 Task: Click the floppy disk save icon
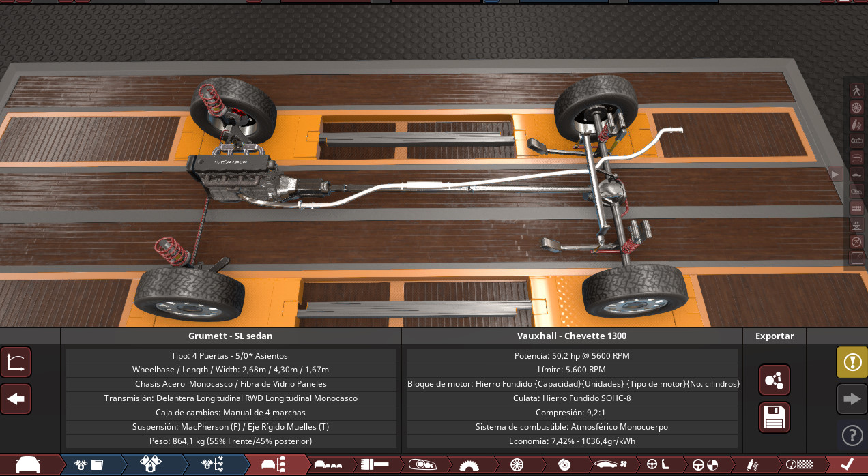775,417
